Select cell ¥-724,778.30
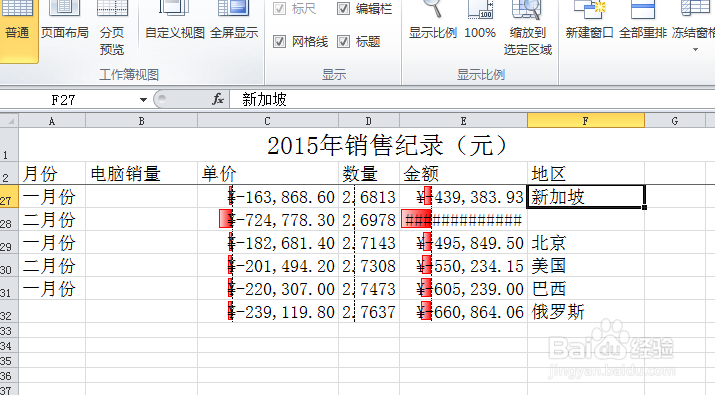This screenshot has height=395, width=715. [x=268, y=220]
